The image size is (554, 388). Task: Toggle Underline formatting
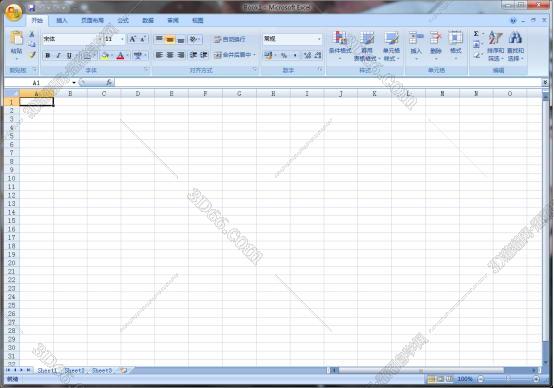69,55
